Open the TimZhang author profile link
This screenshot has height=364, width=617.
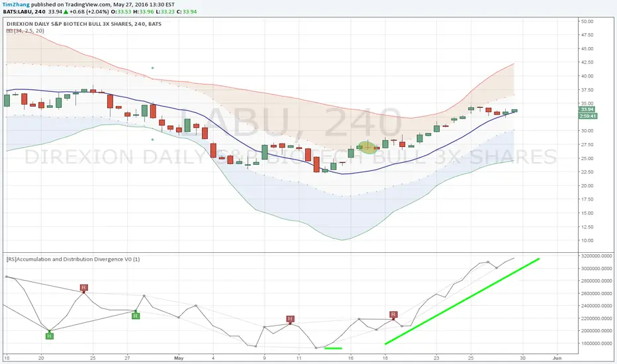click(x=17, y=5)
